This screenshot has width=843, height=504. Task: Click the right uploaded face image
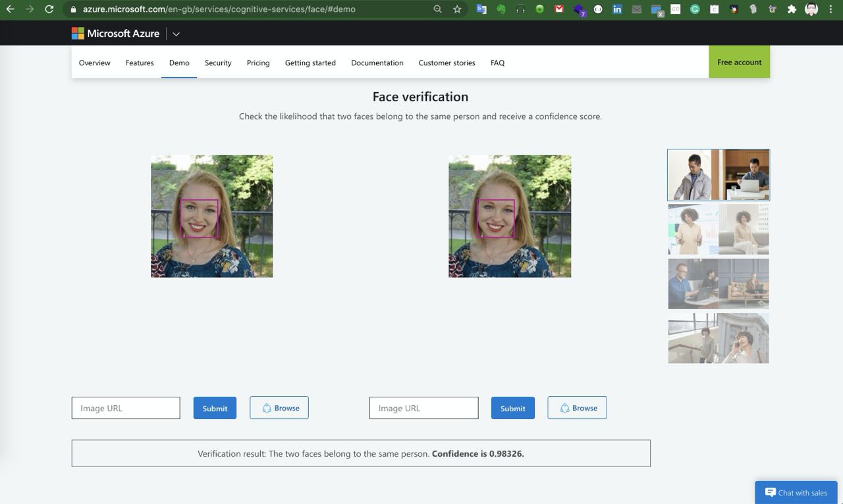(510, 216)
